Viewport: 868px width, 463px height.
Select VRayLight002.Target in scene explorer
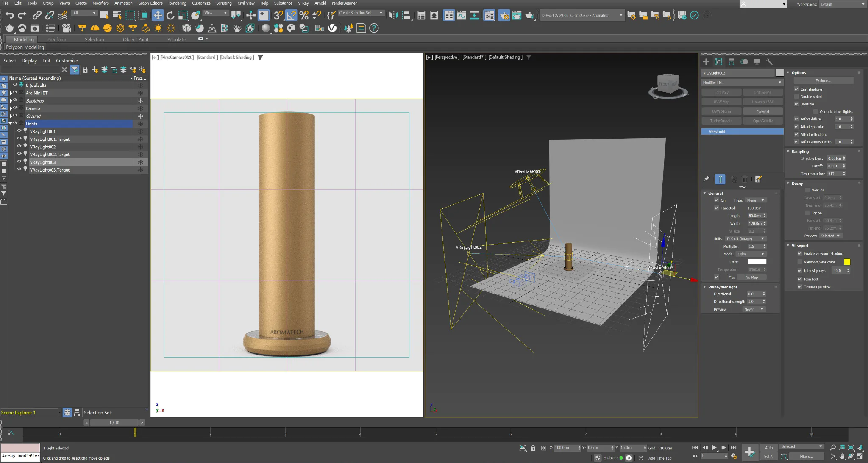tap(50, 155)
